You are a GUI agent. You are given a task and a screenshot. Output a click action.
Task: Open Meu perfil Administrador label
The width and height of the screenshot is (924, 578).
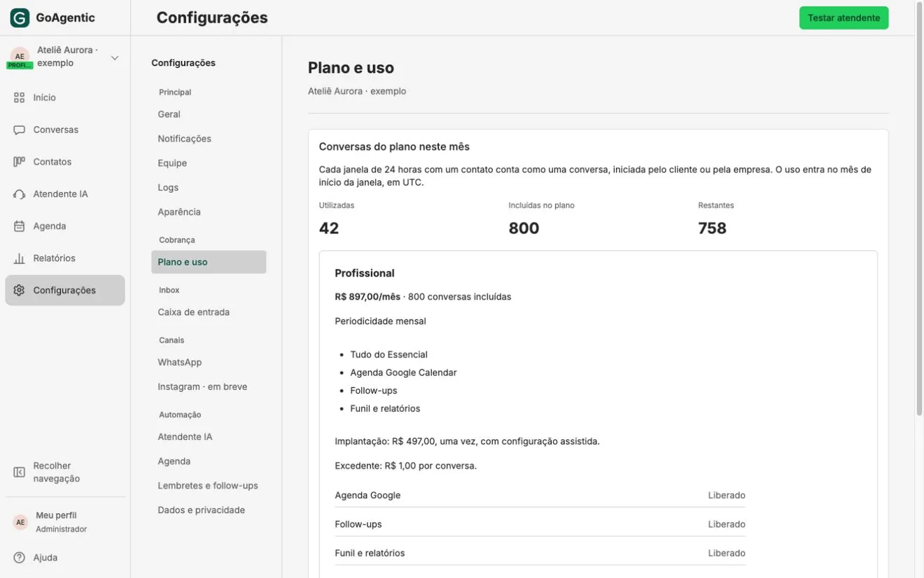pos(62,522)
